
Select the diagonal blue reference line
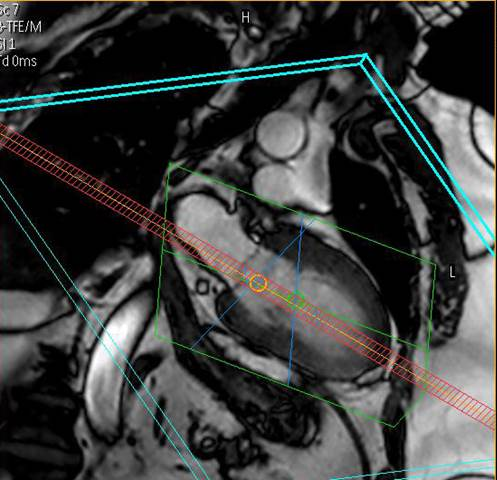(252, 283)
